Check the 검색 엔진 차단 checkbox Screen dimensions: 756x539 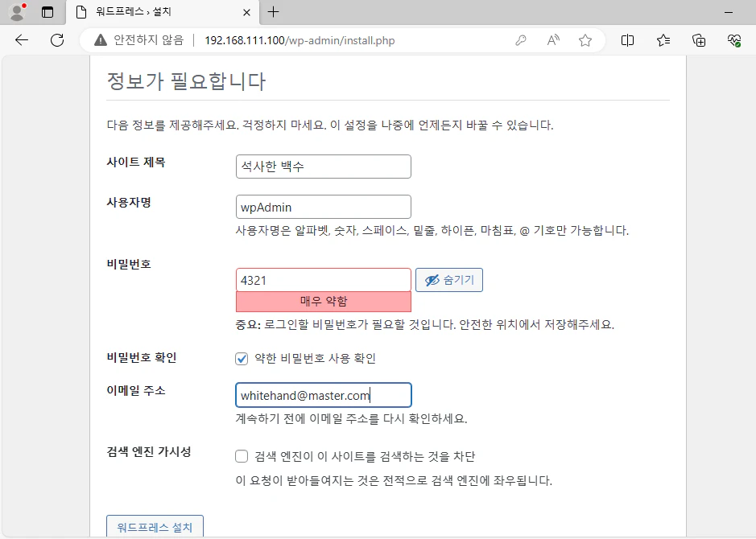(242, 456)
